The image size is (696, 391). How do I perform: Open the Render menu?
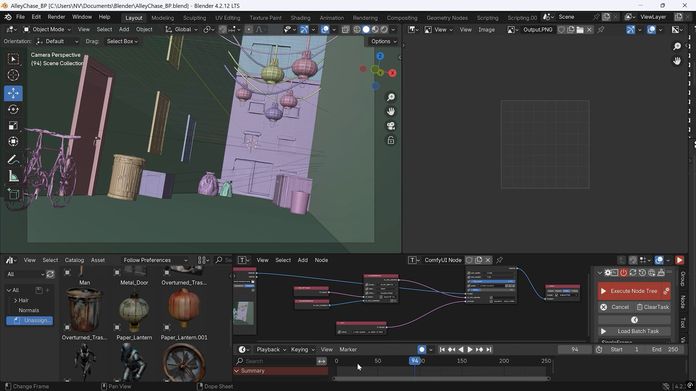[x=56, y=17]
